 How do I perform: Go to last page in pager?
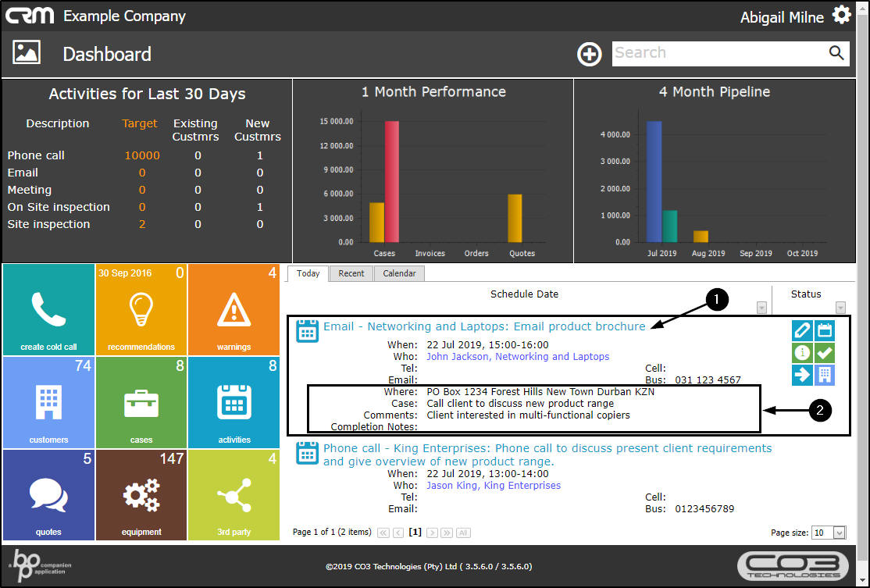pyautogui.click(x=447, y=533)
